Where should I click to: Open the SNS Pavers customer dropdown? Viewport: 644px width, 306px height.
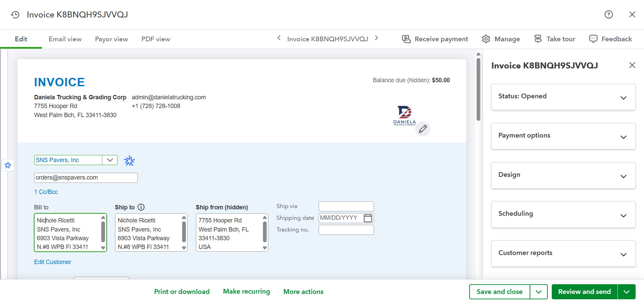tap(110, 160)
